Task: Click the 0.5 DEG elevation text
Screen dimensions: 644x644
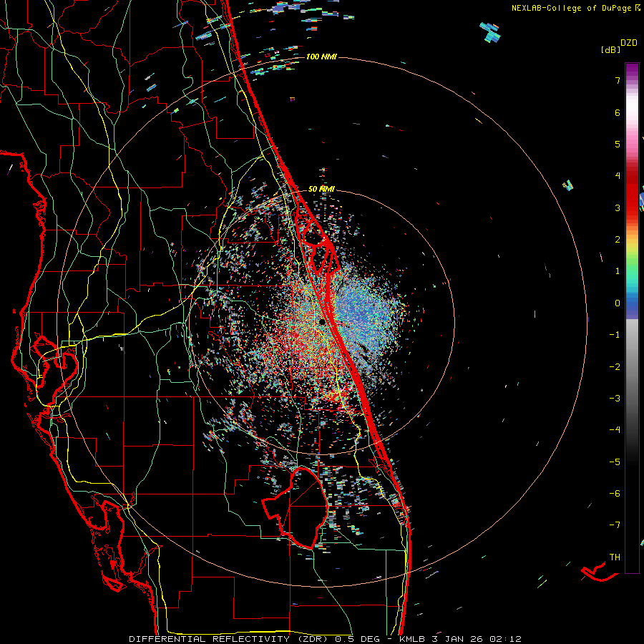Action: pyautogui.click(x=357, y=639)
